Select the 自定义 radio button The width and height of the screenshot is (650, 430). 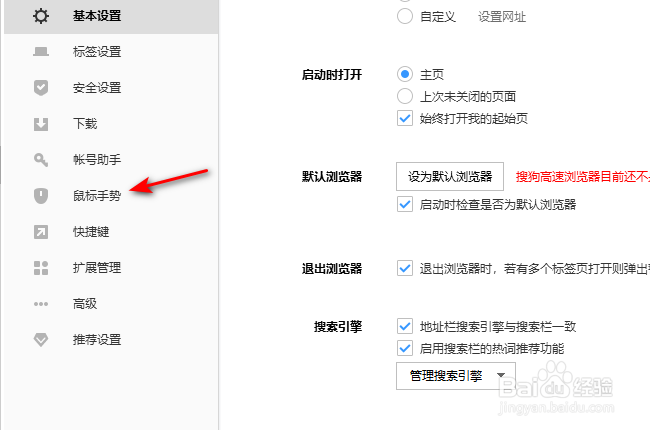(405, 17)
